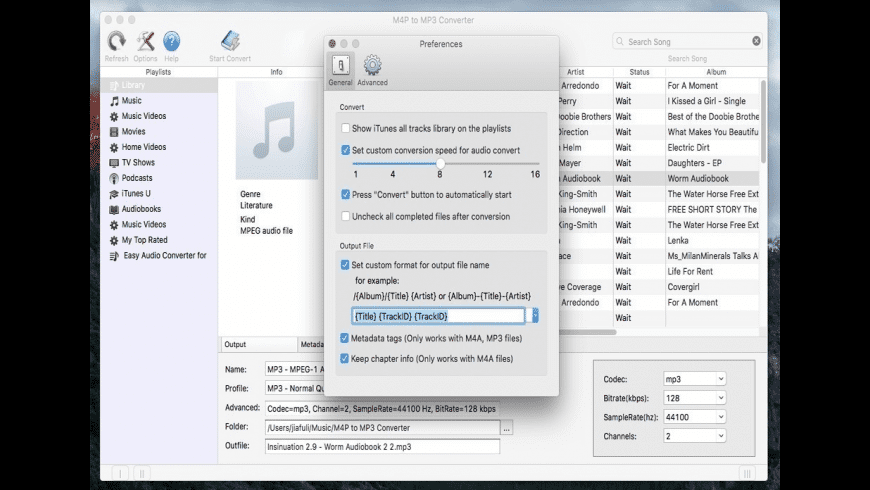
Task: Select the General preferences icon
Action: pos(341,65)
